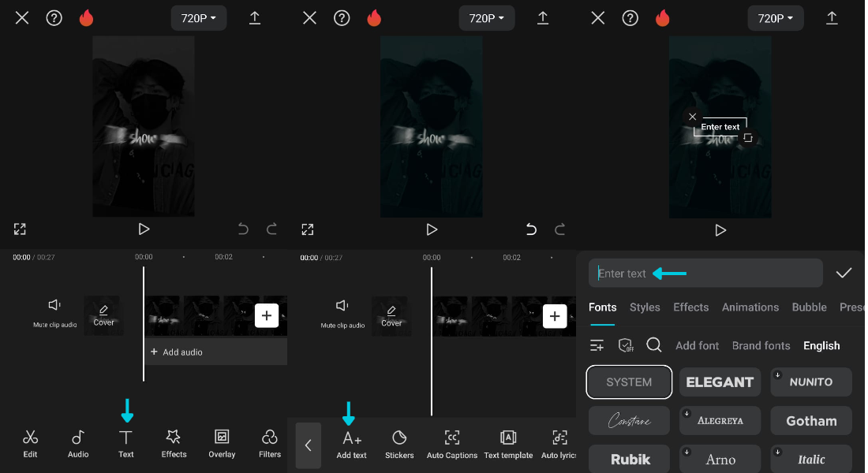Open help question mark in middle screen
868x473 pixels.
pos(342,18)
